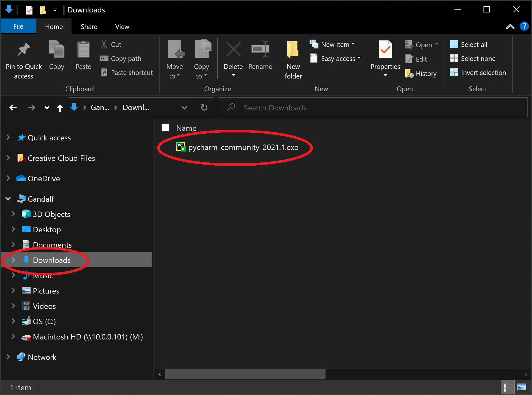The width and height of the screenshot is (532, 395).
Task: Open address bar history dropdown
Action: 184,108
